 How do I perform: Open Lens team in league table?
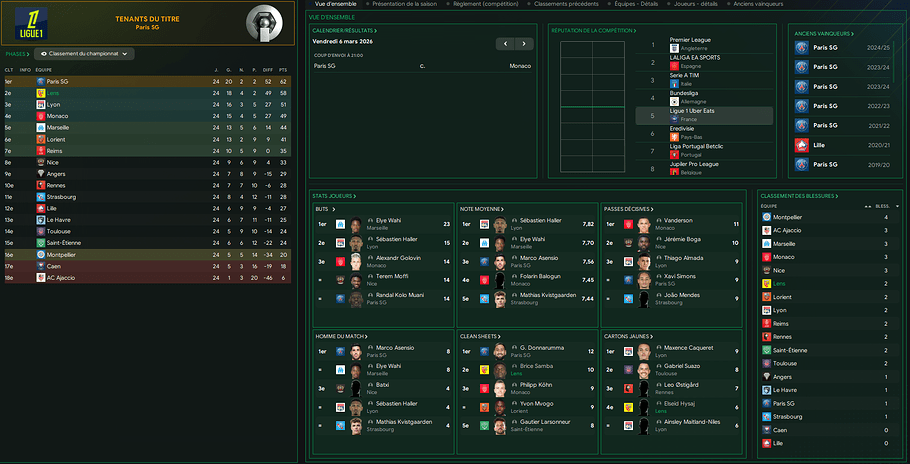coord(53,93)
